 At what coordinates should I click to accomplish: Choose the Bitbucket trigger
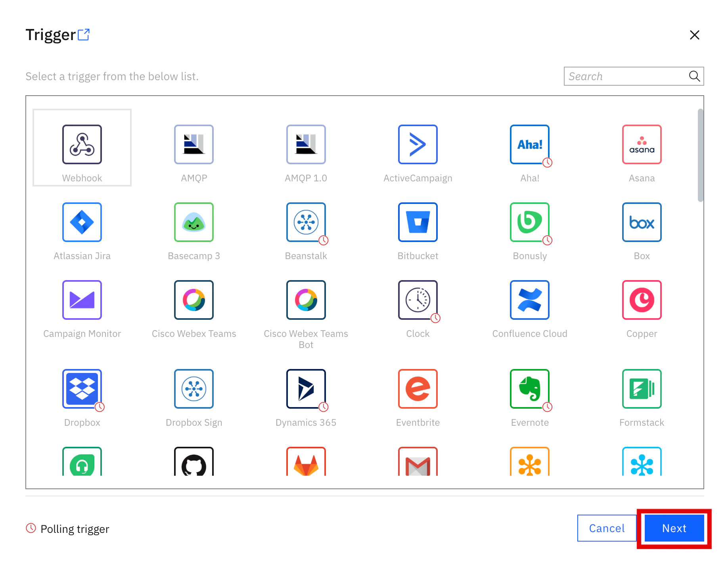(418, 222)
